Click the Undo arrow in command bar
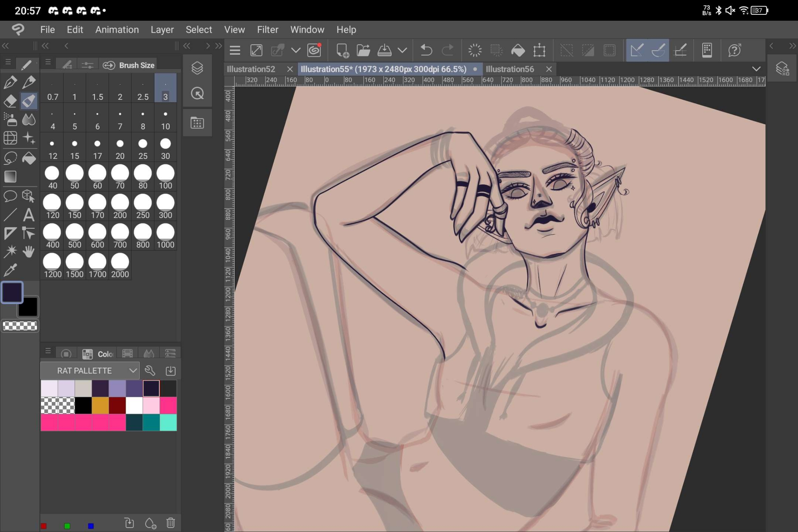This screenshot has height=532, width=798. click(426, 50)
